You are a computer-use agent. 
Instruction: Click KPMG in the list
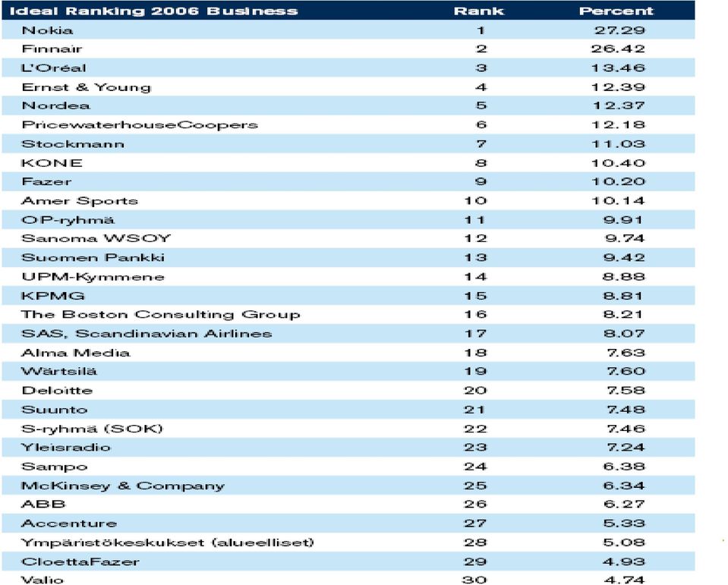coord(53,295)
